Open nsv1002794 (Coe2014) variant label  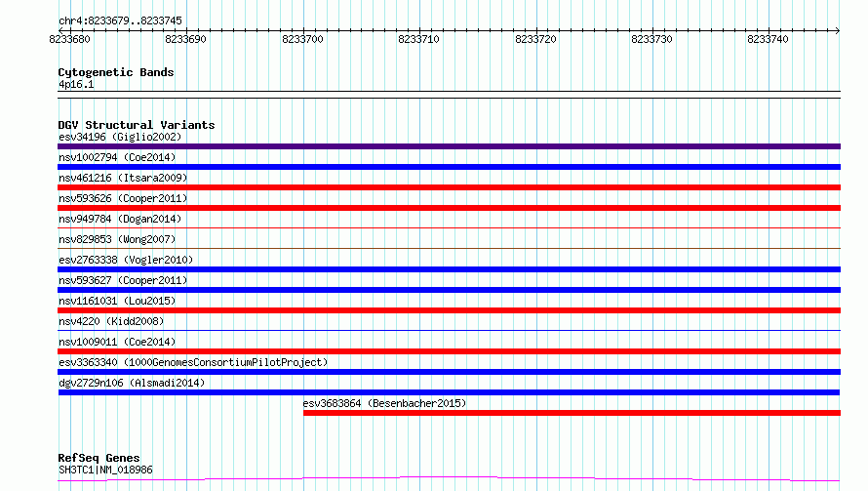point(117,157)
